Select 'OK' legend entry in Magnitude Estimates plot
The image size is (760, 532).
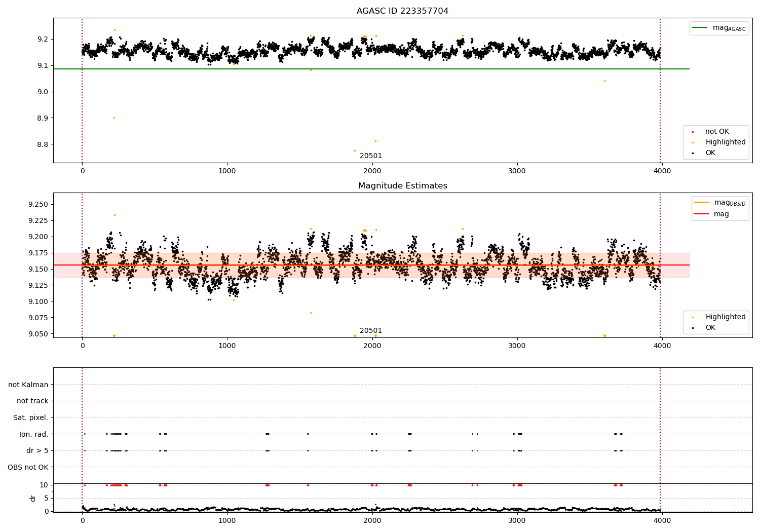710,328
